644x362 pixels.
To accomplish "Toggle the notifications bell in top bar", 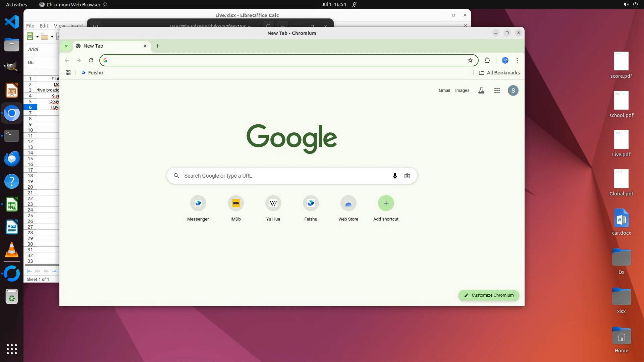I will coord(355,4).
